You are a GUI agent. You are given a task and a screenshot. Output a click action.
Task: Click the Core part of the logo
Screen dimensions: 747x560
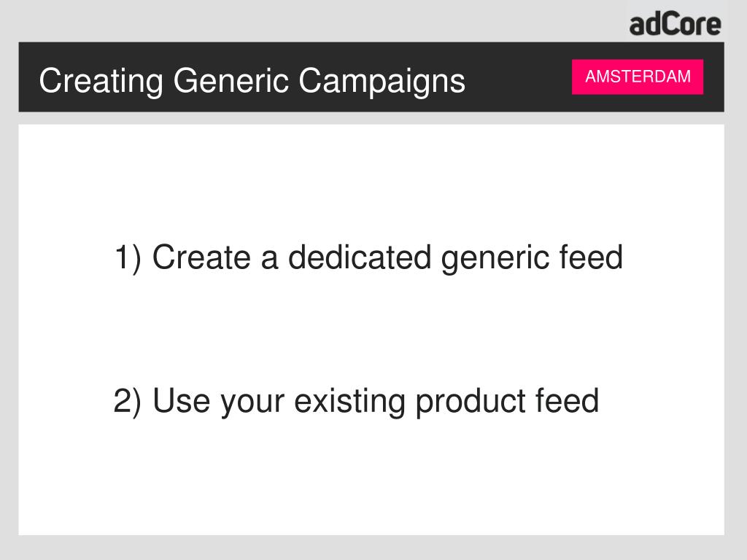[694, 25]
